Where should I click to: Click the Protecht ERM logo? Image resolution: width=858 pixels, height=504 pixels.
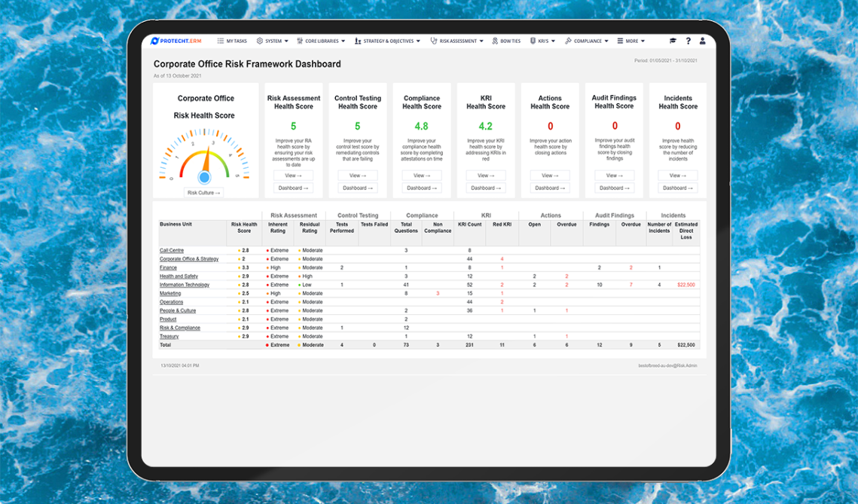coord(176,41)
